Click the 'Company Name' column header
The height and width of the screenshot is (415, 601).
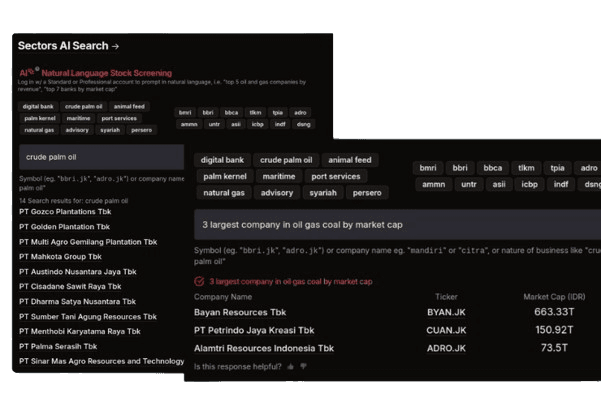(x=223, y=297)
